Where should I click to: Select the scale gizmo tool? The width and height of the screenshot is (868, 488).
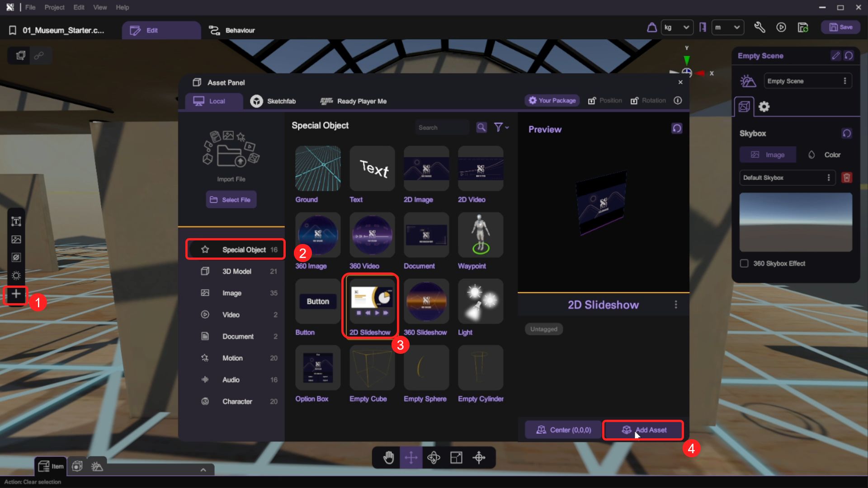pos(456,458)
